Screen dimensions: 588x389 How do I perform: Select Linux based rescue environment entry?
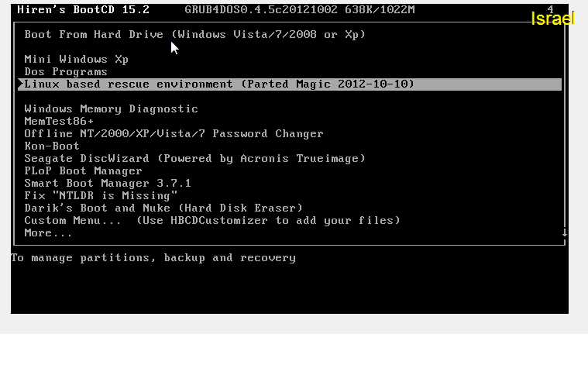pos(290,84)
